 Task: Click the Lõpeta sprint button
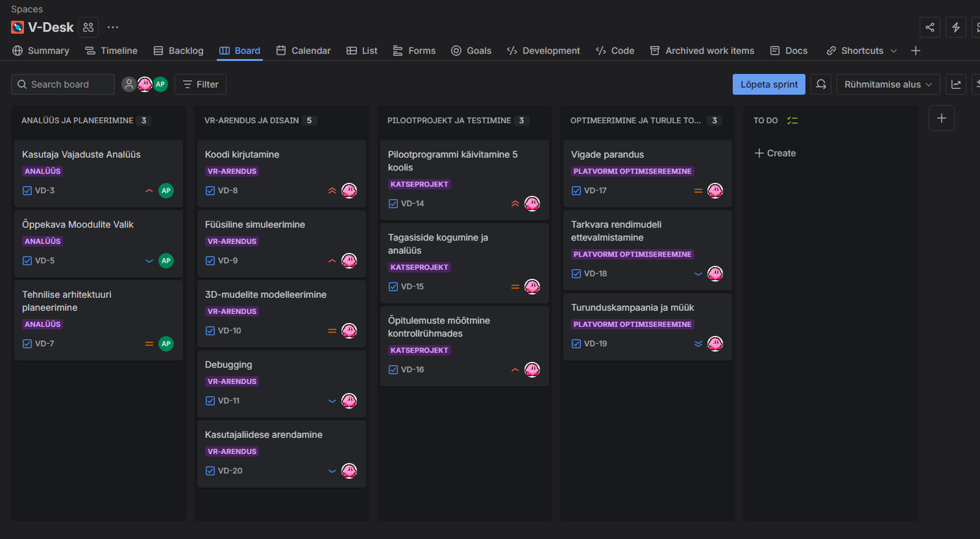tap(769, 84)
